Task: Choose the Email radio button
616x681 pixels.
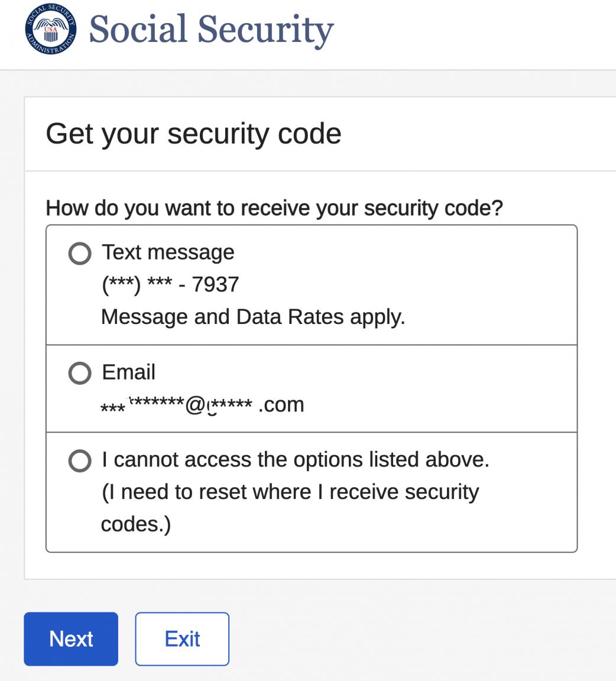Action: [80, 373]
